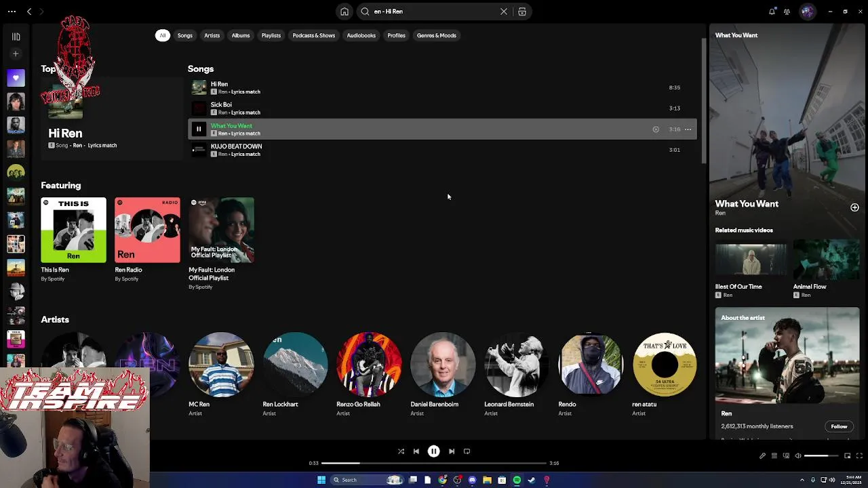Select the Sick Boi song row
Viewport: 868px width, 488px height.
[x=442, y=108]
